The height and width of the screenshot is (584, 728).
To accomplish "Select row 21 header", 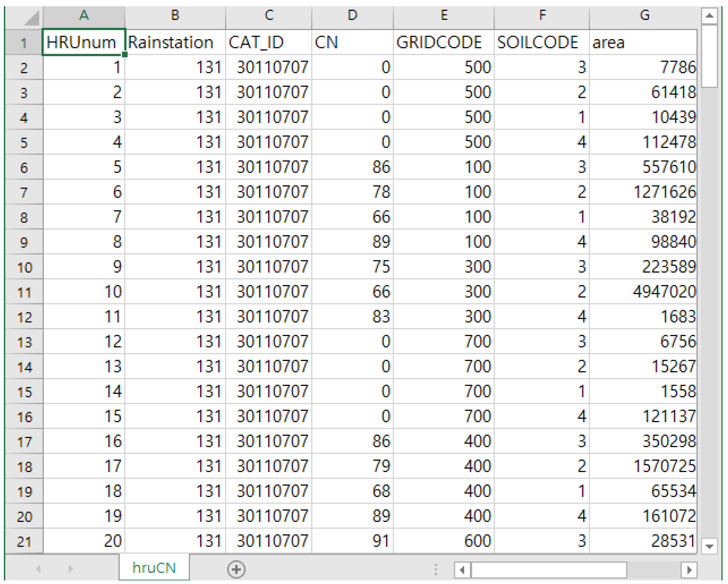I will click(x=24, y=542).
